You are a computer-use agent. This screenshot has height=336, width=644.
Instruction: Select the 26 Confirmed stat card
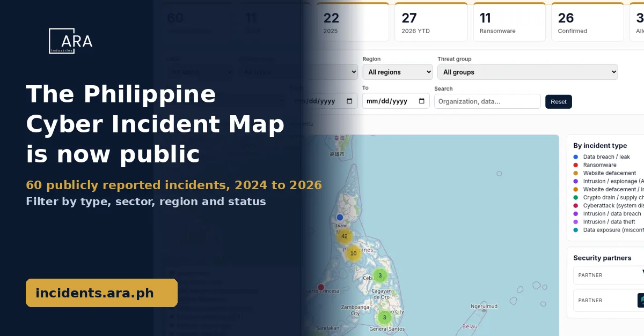588,22
